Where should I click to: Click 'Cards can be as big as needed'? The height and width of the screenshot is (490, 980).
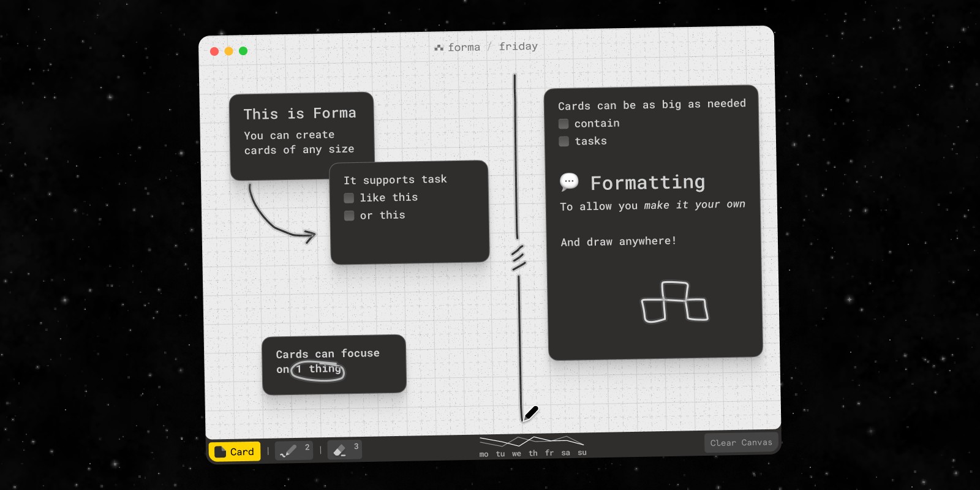tap(652, 105)
